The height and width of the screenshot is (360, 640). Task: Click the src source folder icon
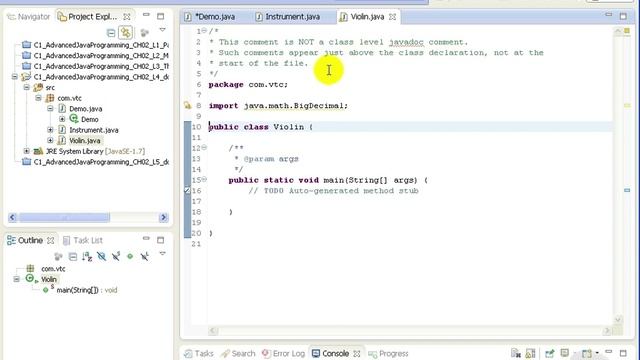(x=38, y=87)
